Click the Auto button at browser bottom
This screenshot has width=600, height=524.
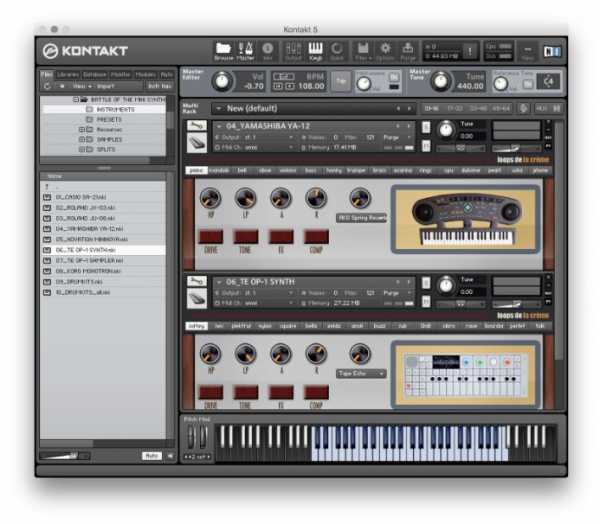coord(152,455)
